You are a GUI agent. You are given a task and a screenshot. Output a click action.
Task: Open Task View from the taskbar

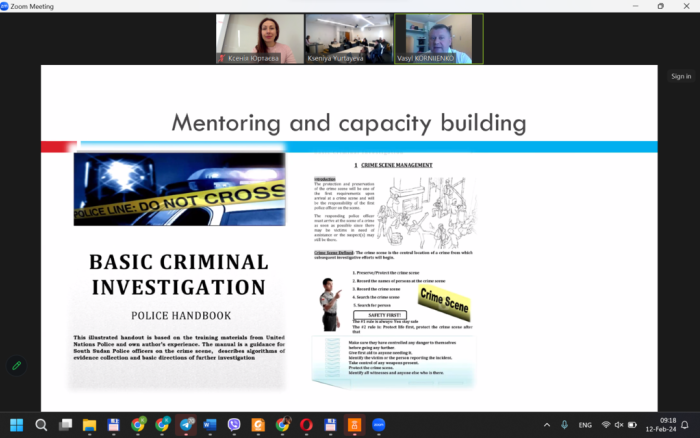point(65,425)
